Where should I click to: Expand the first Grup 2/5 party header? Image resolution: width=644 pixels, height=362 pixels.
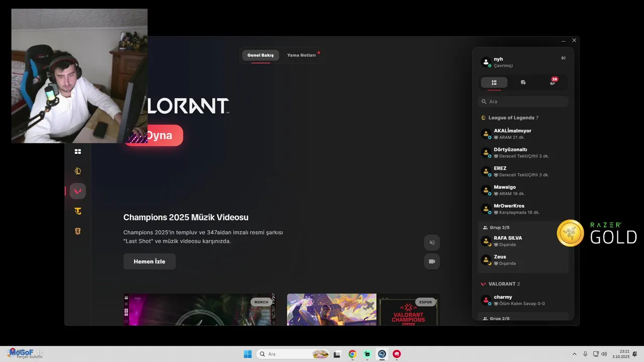point(496,227)
